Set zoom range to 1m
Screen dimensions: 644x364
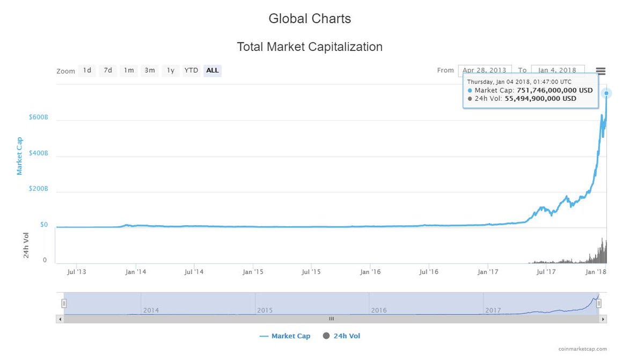point(129,70)
